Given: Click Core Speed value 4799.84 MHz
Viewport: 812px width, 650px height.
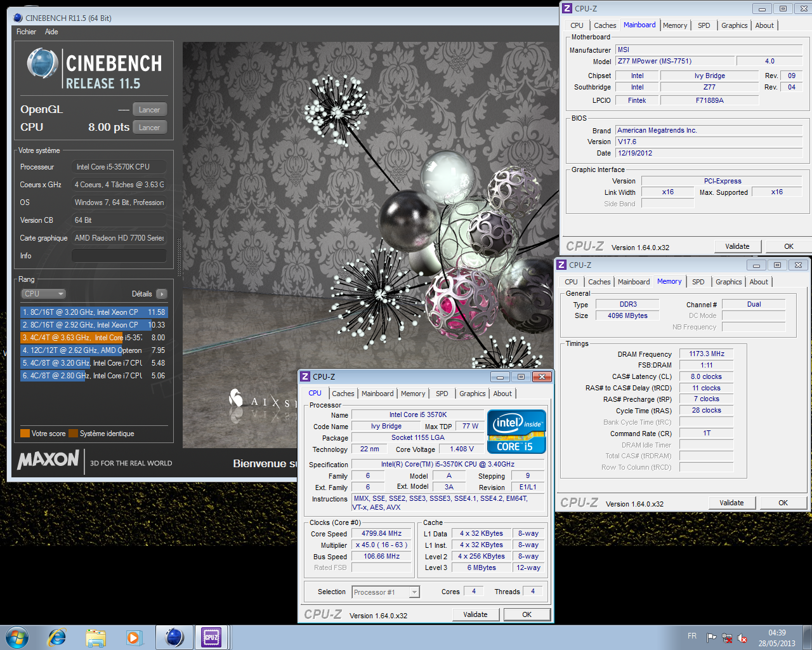Looking at the screenshot, I should 382,533.
